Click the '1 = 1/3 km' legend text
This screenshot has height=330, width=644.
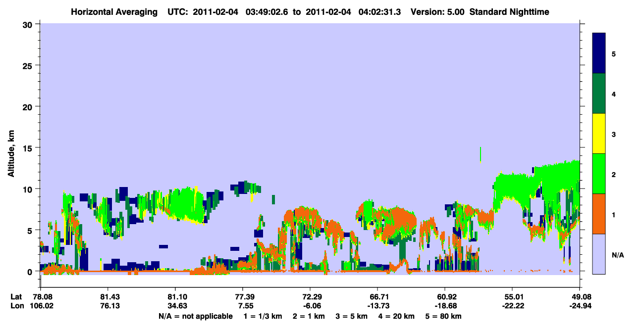coord(263,316)
